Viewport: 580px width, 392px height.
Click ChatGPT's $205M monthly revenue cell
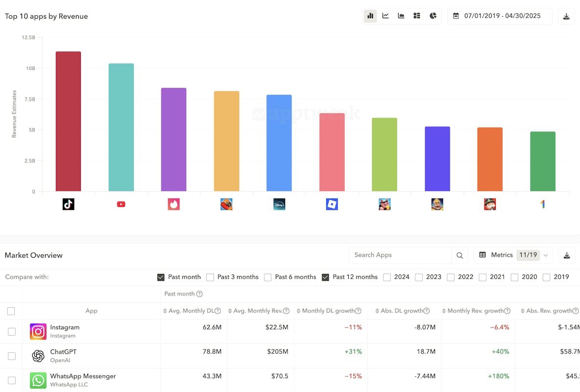point(277,352)
